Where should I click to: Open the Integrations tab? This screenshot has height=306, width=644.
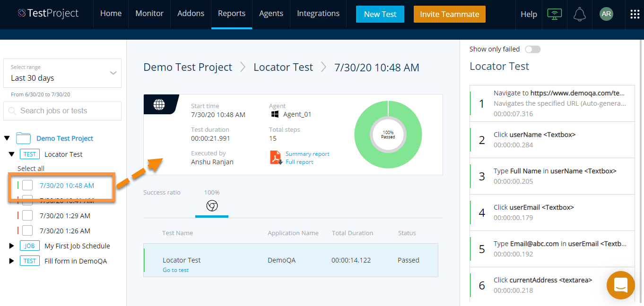click(x=318, y=14)
